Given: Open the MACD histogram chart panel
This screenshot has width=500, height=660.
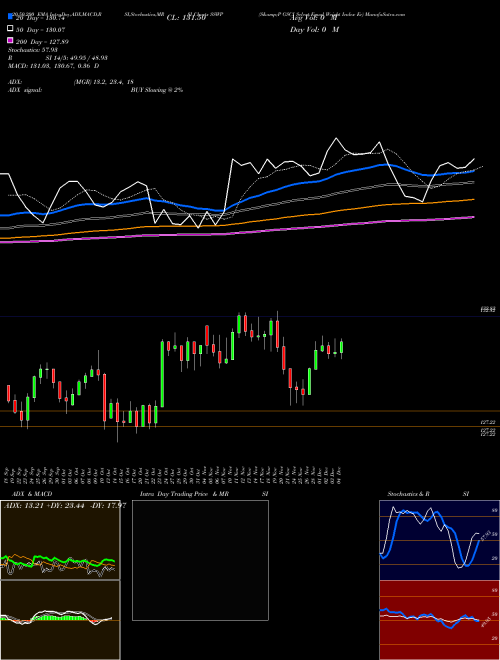Looking at the screenshot, I should coord(60,620).
